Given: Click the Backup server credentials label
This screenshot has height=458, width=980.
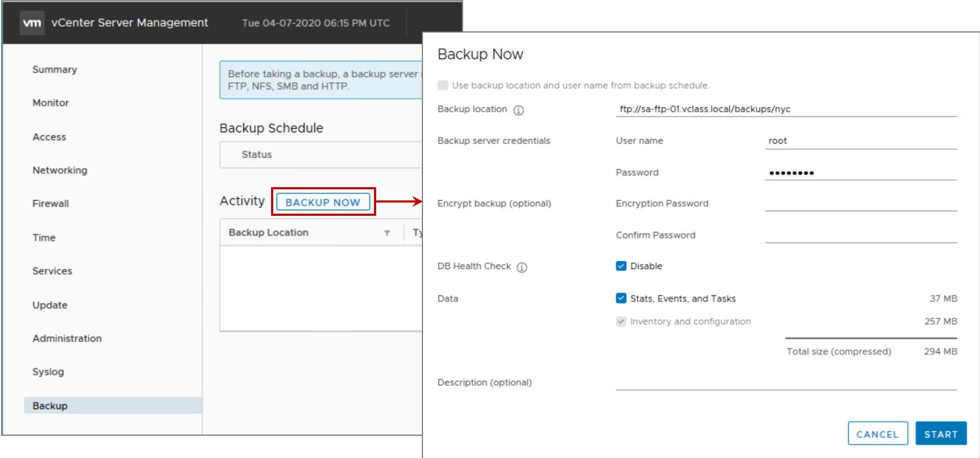Looking at the screenshot, I should click(x=493, y=140).
